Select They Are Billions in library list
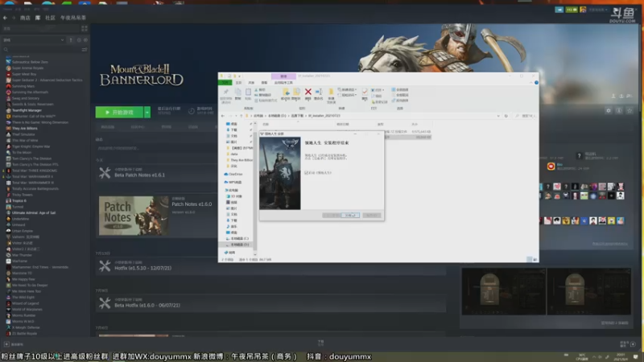This screenshot has width=644, height=362. [24, 129]
